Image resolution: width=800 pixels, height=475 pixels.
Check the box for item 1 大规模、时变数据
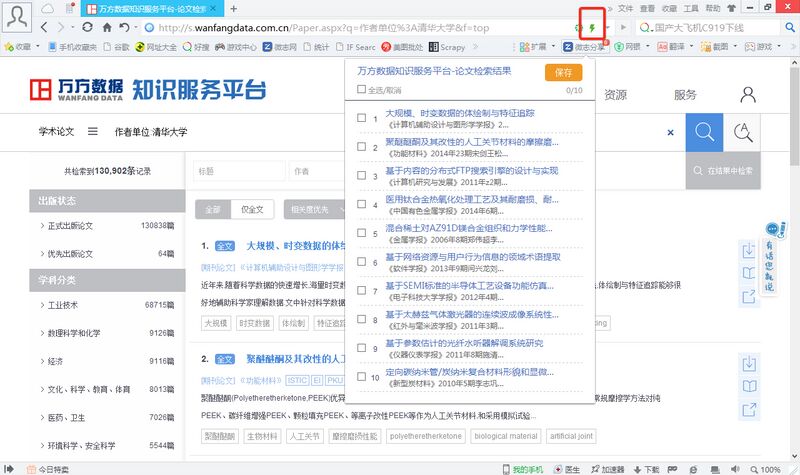(x=361, y=118)
